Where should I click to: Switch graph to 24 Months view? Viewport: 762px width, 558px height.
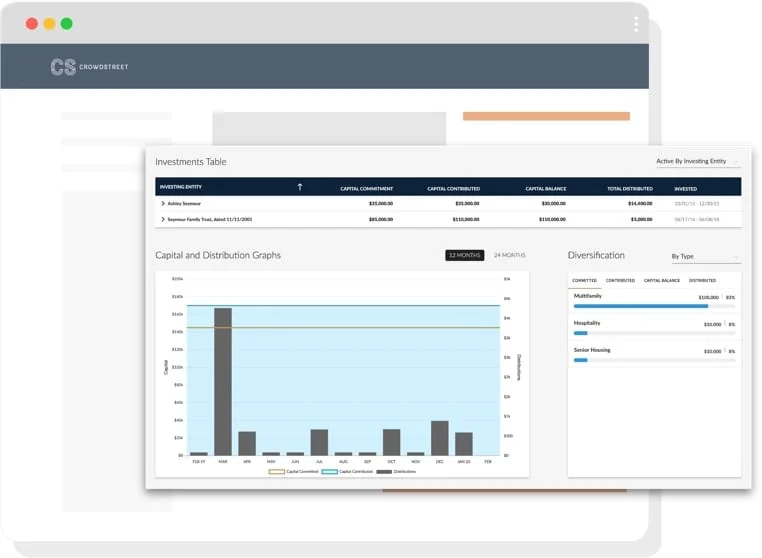click(x=509, y=255)
